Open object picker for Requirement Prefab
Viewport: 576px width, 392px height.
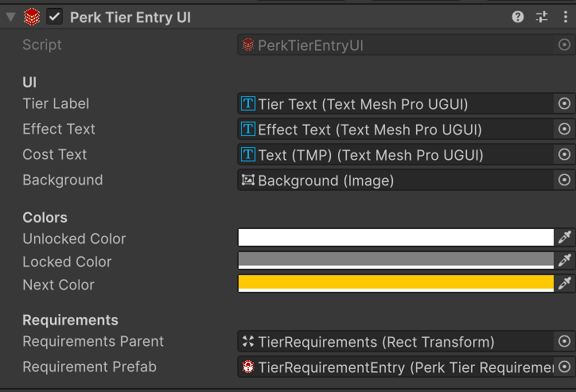click(x=564, y=367)
